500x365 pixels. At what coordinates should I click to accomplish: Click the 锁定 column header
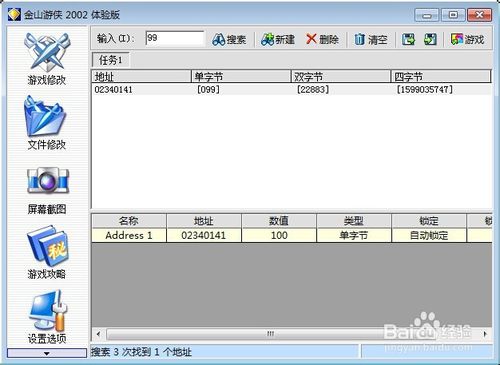coord(429,221)
